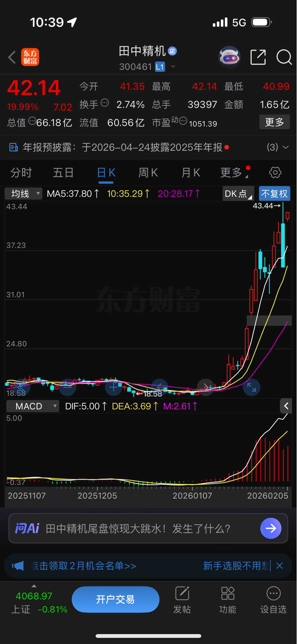
Task: Tap the 43.44 high price marker
Action: click(x=266, y=206)
